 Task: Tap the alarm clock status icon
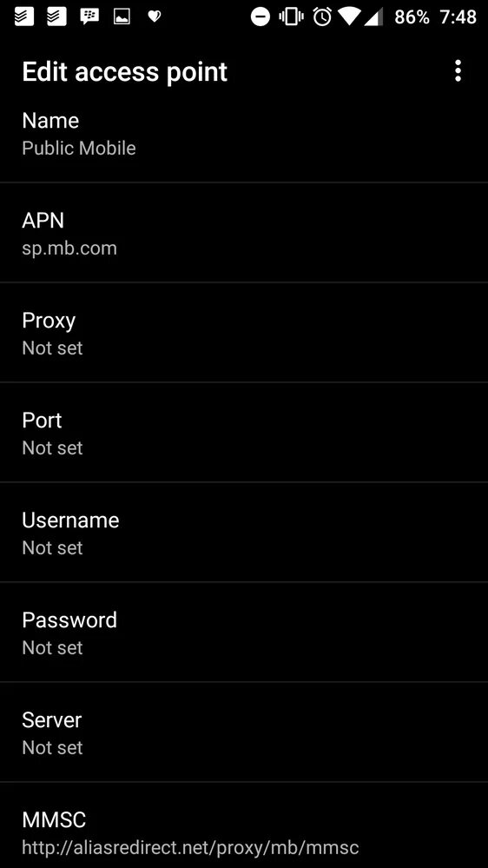pyautogui.click(x=322, y=17)
